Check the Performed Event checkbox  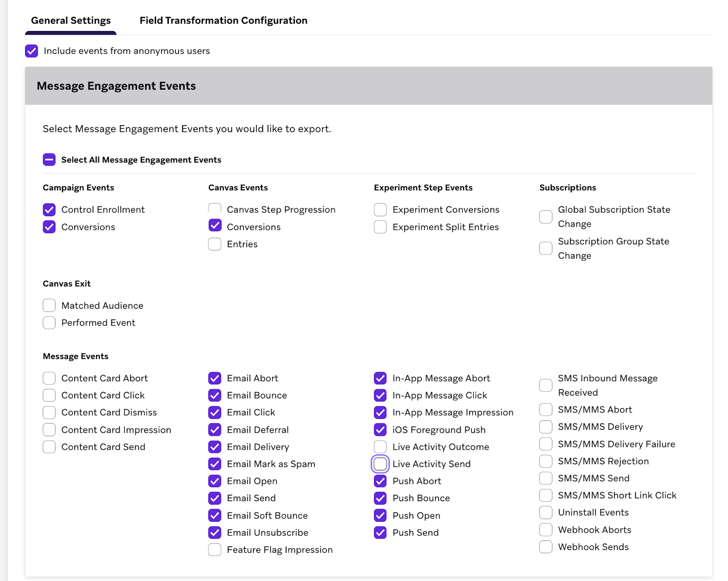coord(49,323)
